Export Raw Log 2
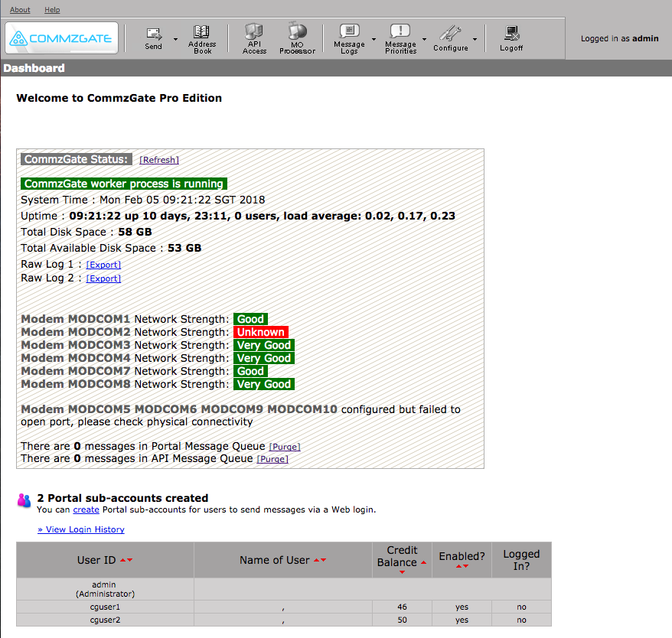 click(x=103, y=278)
